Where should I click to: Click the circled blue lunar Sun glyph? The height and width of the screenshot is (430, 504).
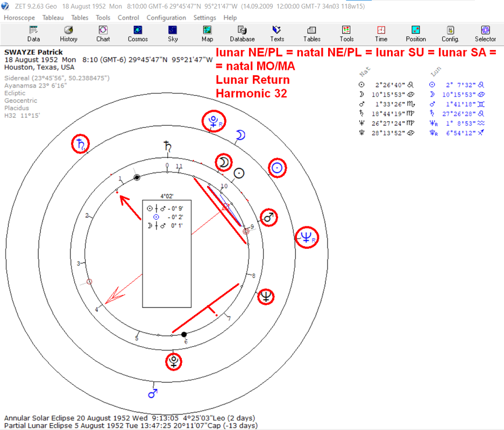[x=277, y=168]
